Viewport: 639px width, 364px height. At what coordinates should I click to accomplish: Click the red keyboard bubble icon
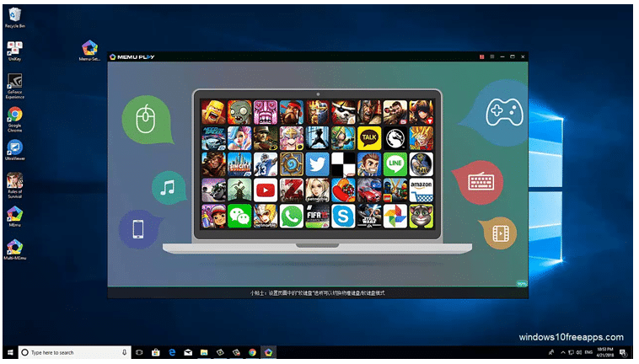click(x=480, y=182)
